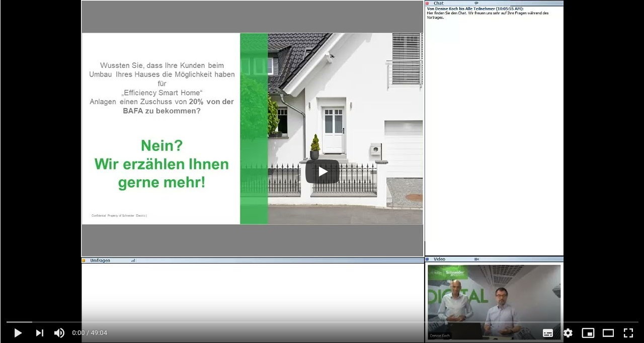Viewport: 644px width, 343px height.
Task: Click the camera icon in the Video panel header
Action: (476, 259)
